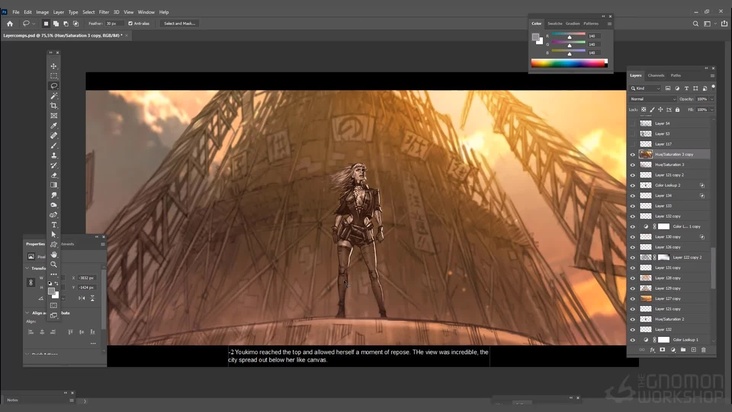The height and width of the screenshot is (412, 732).
Task: Select the History Brush tool
Action: [54, 165]
